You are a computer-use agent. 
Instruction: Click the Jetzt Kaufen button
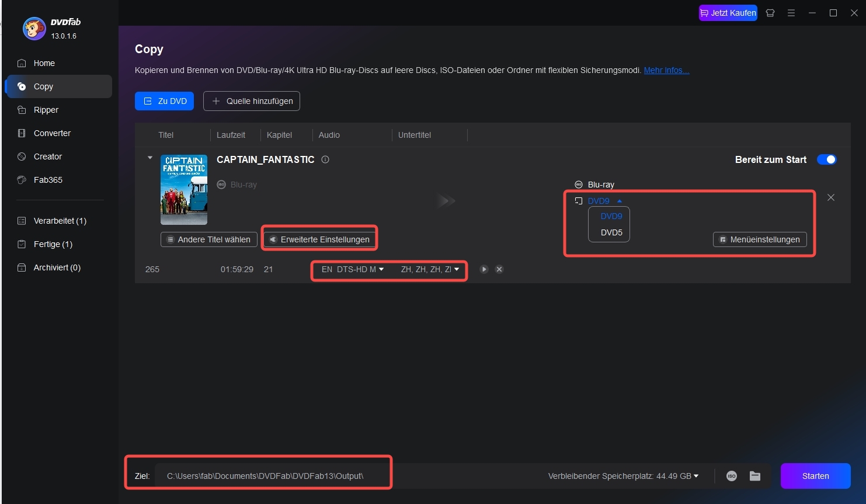click(x=728, y=13)
